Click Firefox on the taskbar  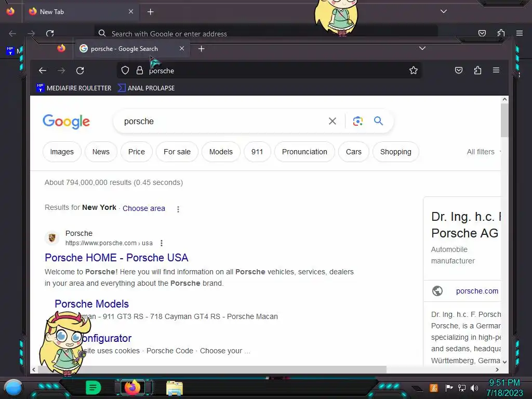(132, 388)
